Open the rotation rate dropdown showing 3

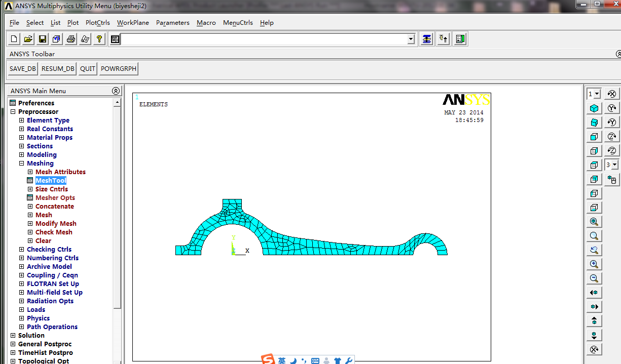[615, 165]
